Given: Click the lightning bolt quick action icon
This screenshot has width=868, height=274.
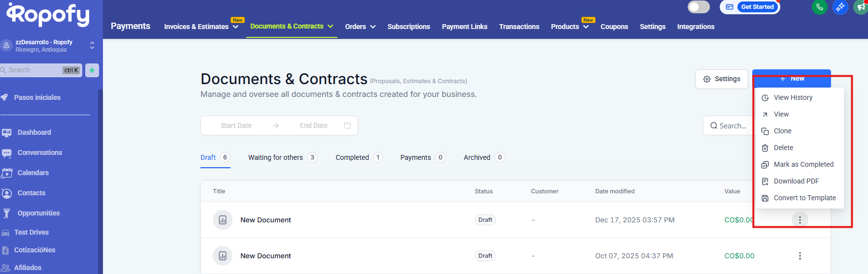Looking at the screenshot, I should (x=92, y=70).
